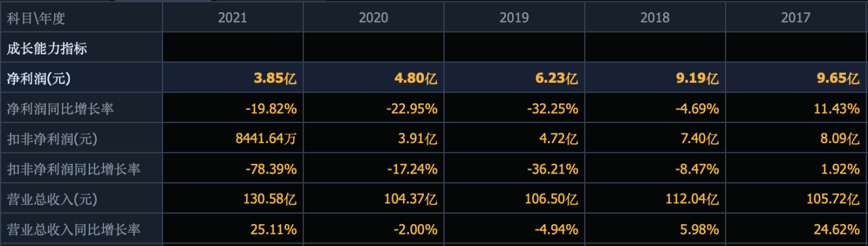Click the 3.85亿 net profit cell

coord(275,79)
